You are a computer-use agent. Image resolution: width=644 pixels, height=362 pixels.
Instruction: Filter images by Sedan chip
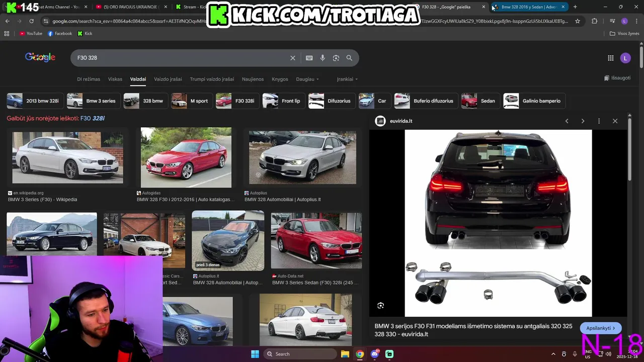480,101
